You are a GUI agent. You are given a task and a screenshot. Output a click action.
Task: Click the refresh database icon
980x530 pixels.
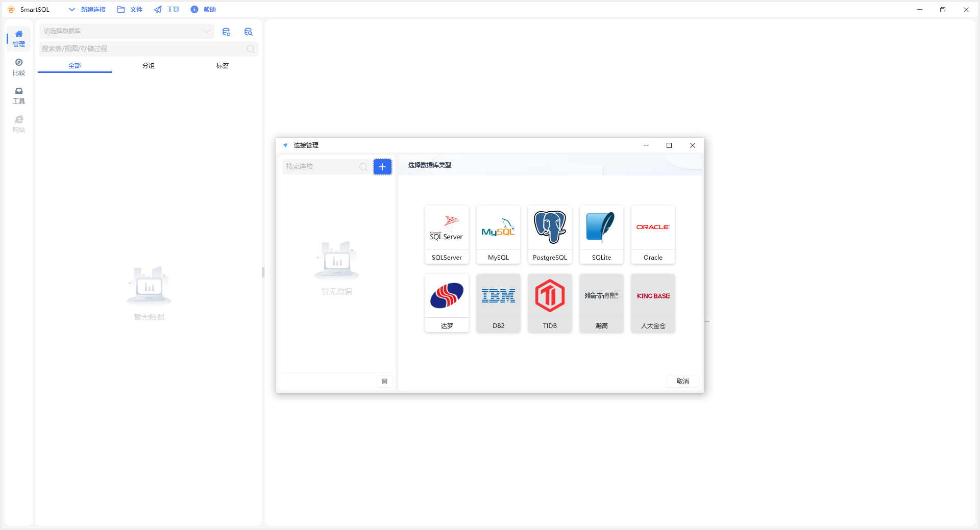(x=226, y=32)
